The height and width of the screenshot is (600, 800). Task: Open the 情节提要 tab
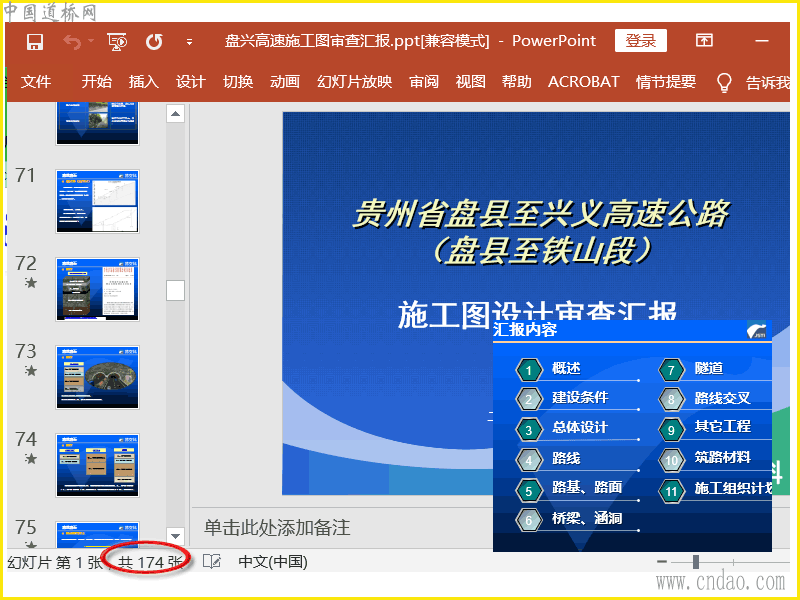(x=666, y=82)
